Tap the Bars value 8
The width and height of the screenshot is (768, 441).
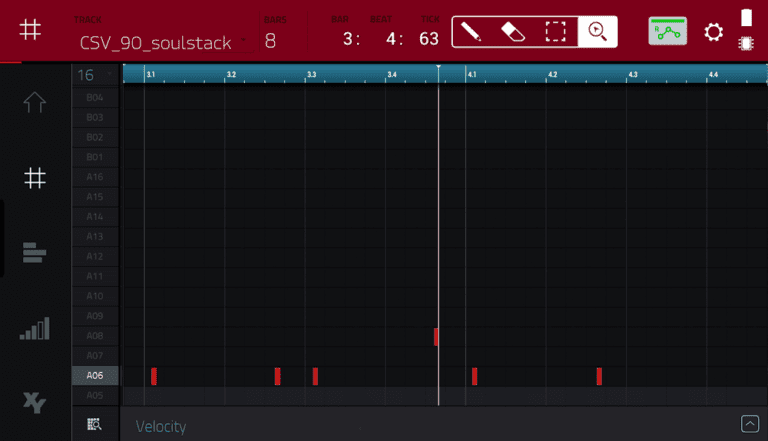pos(271,41)
